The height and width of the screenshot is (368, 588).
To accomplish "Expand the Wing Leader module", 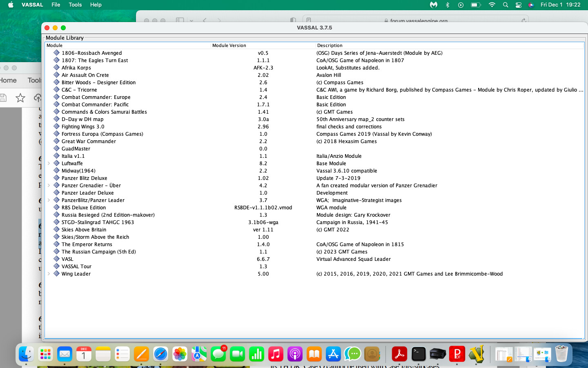I will [49, 274].
